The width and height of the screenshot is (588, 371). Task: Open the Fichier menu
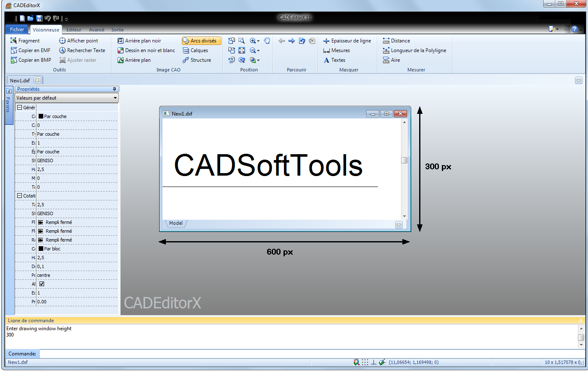[16, 29]
